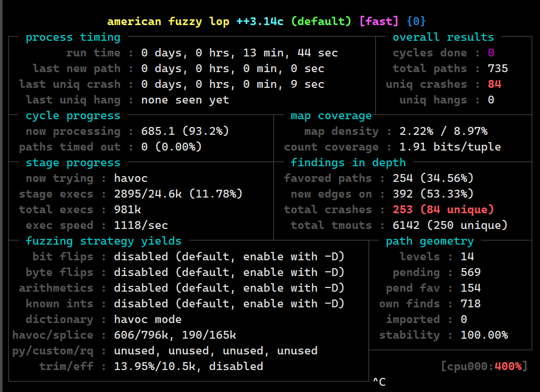
Task: Select dictionary value 'havoc mode'
Action: pos(148,320)
